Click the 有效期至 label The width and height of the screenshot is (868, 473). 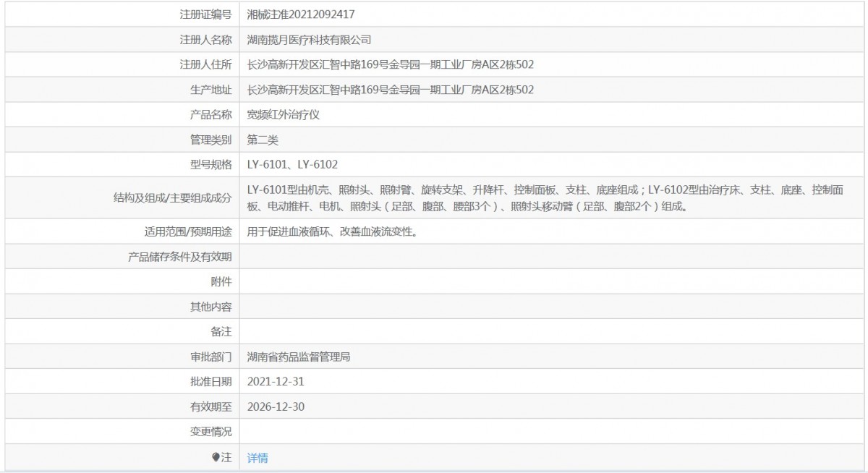point(210,406)
